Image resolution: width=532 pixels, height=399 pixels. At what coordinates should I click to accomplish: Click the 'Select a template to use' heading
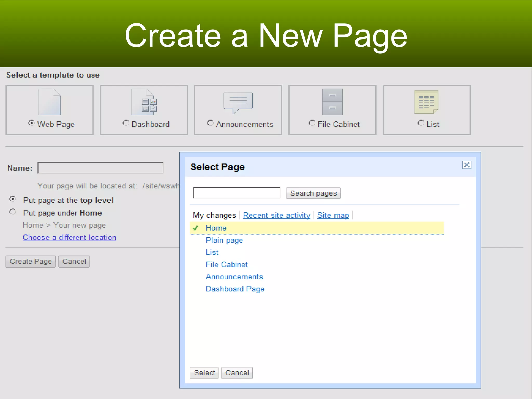click(53, 75)
